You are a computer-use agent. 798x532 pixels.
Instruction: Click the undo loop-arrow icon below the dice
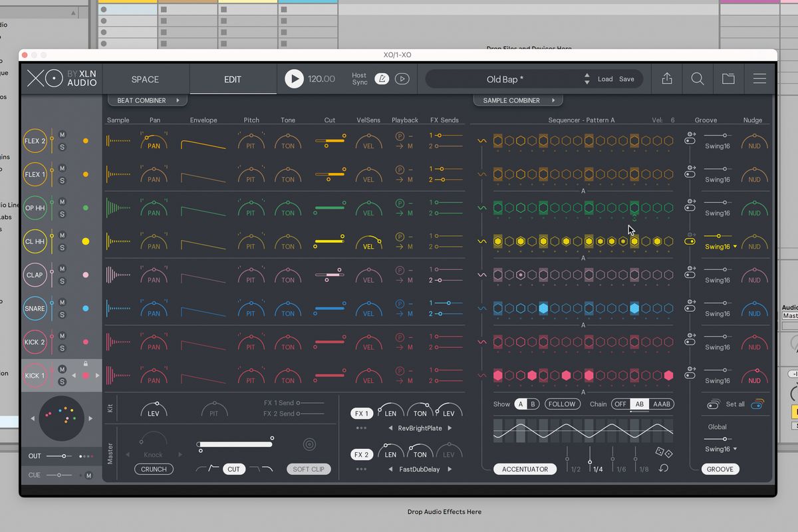pyautogui.click(x=662, y=469)
